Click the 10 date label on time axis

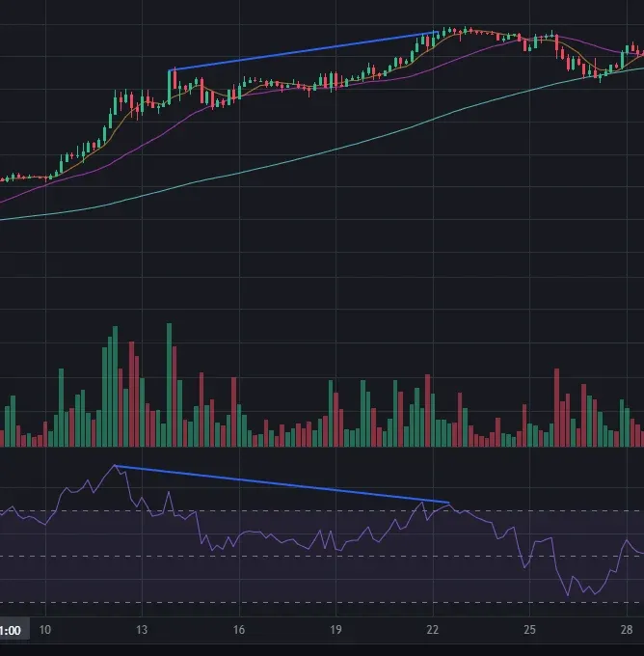tap(44, 630)
